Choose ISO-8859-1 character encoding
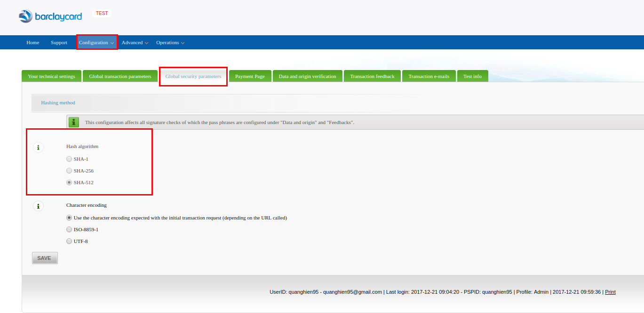The height and width of the screenshot is (313, 644). coord(69,229)
